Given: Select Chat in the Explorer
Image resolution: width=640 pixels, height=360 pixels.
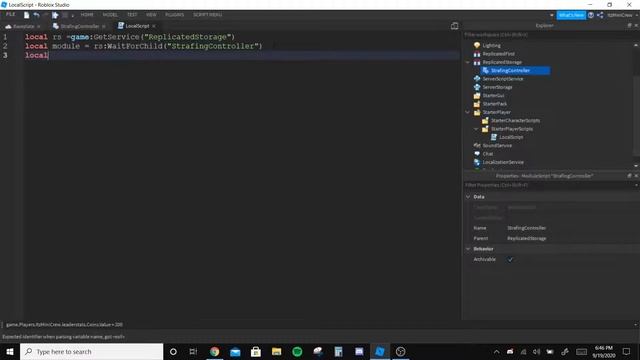Looking at the screenshot, I should (x=488, y=154).
